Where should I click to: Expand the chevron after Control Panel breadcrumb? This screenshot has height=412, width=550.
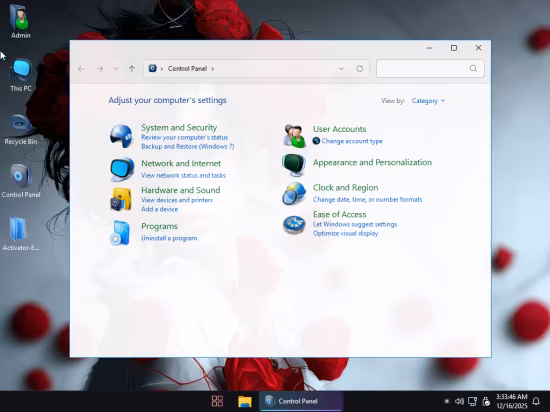tap(213, 69)
